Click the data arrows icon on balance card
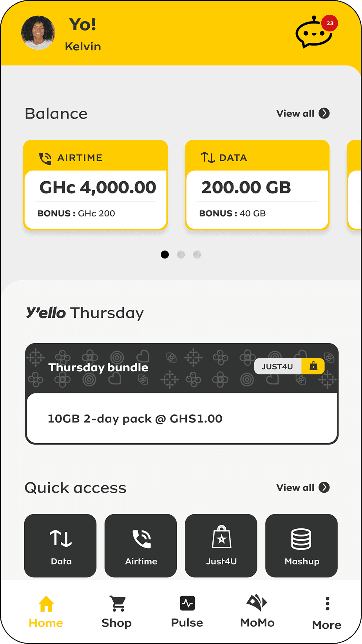This screenshot has height=644, width=362. tap(208, 158)
